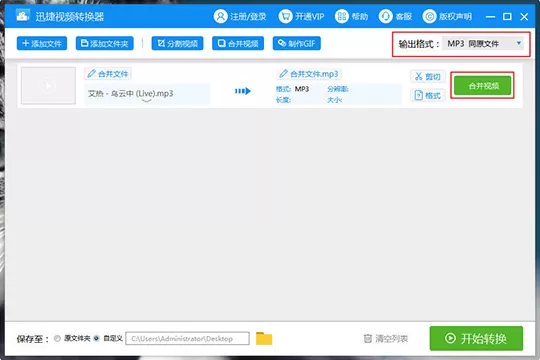Click the 格式: MP3 output info
Image resolution: width=540 pixels, height=360 pixels.
click(292, 89)
